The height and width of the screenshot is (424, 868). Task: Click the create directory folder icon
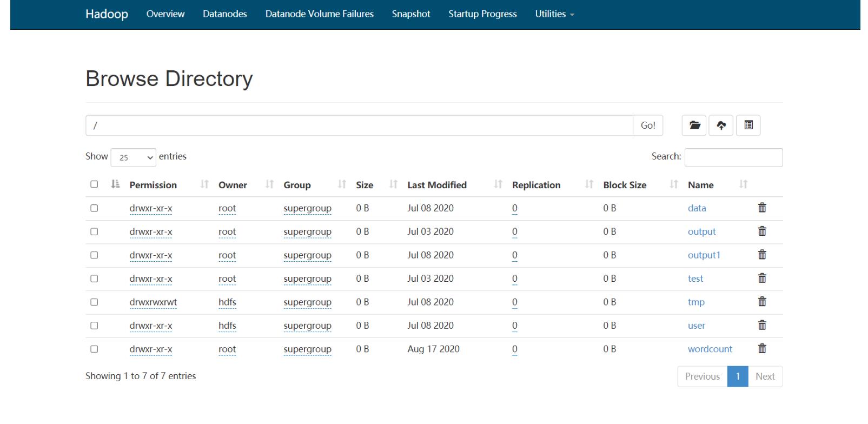coord(694,125)
